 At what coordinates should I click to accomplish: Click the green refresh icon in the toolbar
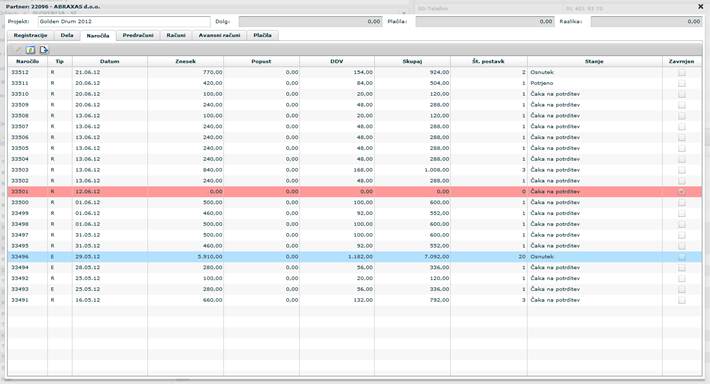(30, 50)
